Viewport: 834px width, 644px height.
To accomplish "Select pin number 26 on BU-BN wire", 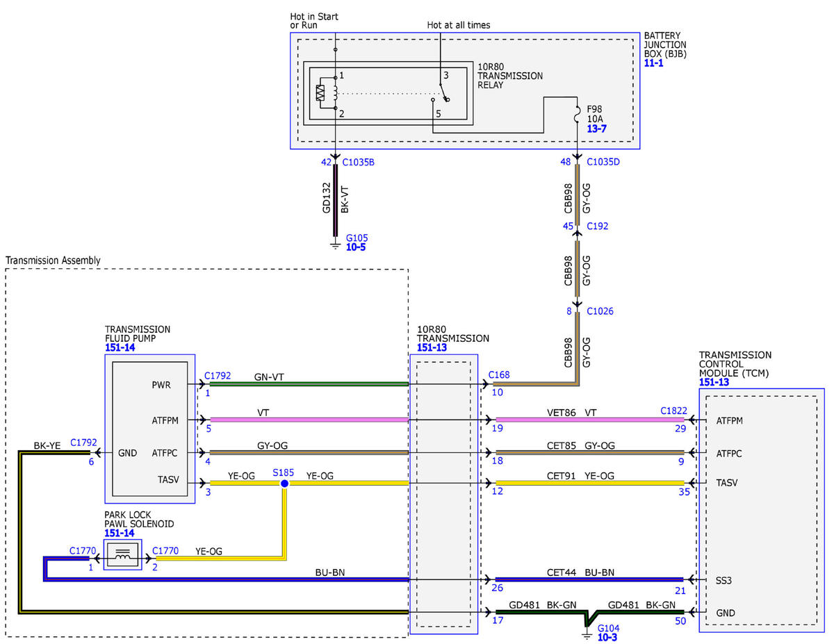I will (498, 589).
